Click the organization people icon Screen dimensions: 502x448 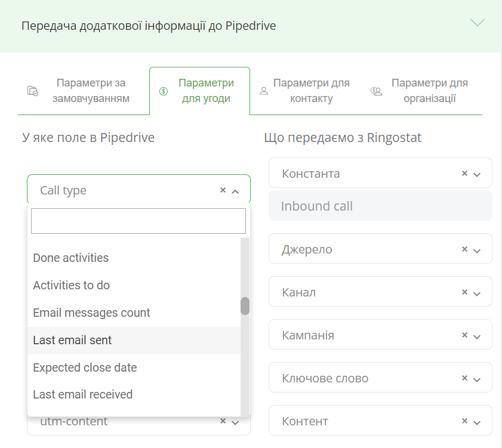click(x=377, y=91)
